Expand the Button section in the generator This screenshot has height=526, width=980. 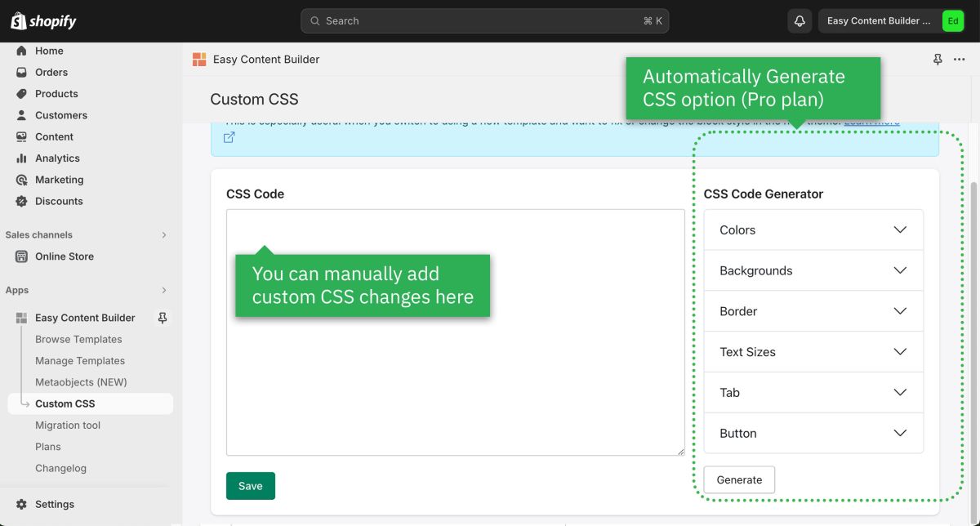(813, 433)
